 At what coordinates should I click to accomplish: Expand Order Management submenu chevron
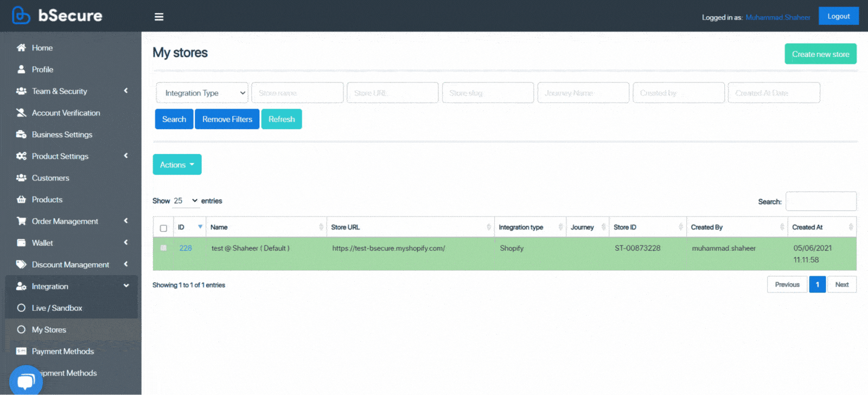(126, 221)
